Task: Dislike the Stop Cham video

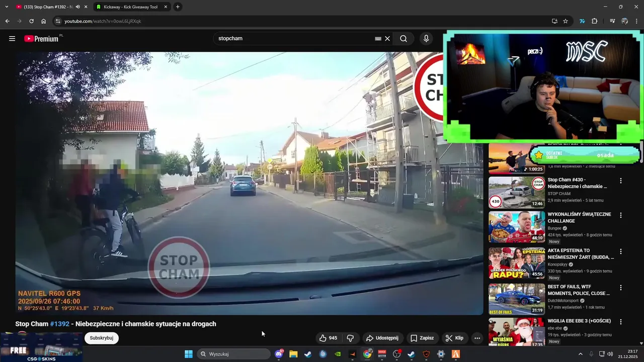Action: [350, 338]
